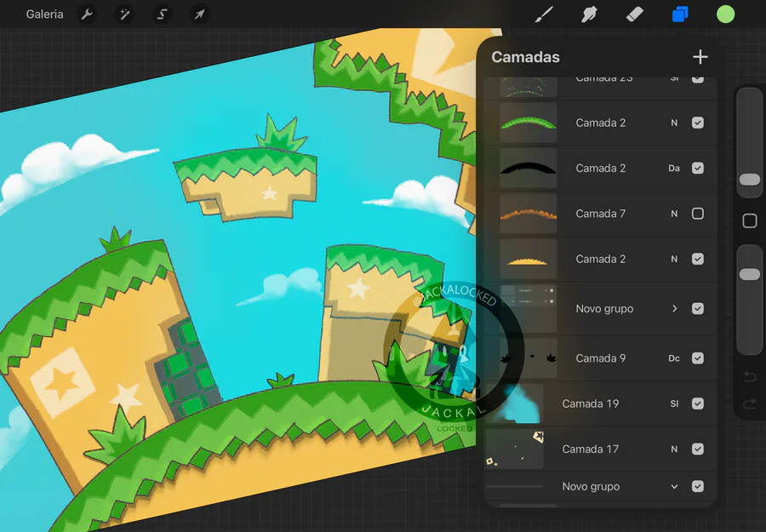Activate the Selection S-shaped tool
Image resolution: width=766 pixels, height=532 pixels.
[162, 14]
